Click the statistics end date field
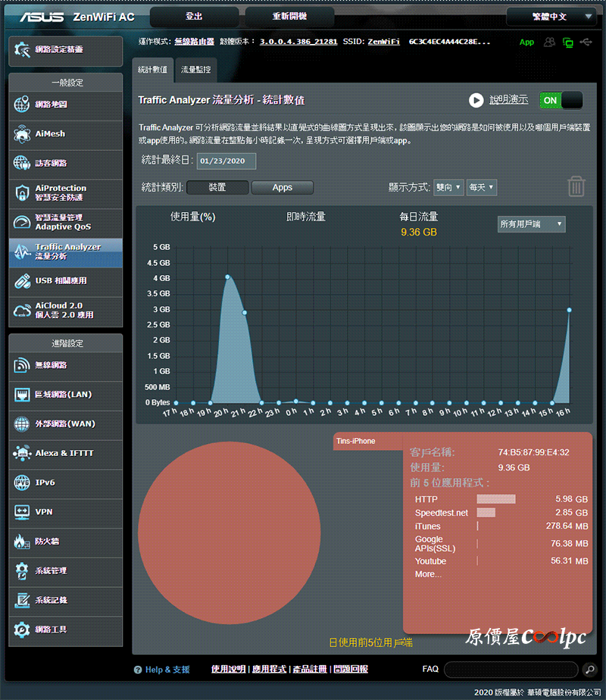Image resolution: width=606 pixels, height=700 pixels. click(x=226, y=161)
